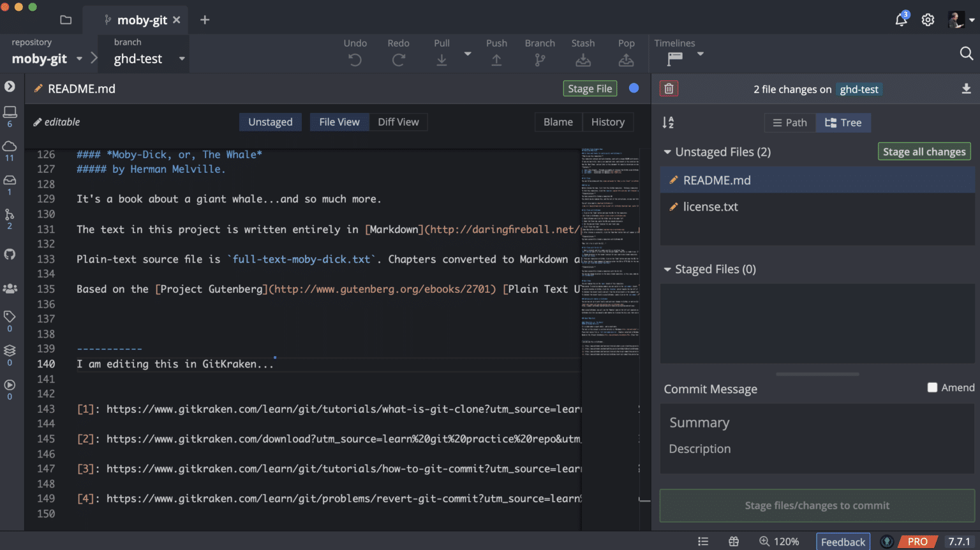This screenshot has height=550, width=980.
Task: Discard changes using the trash icon
Action: point(668,89)
